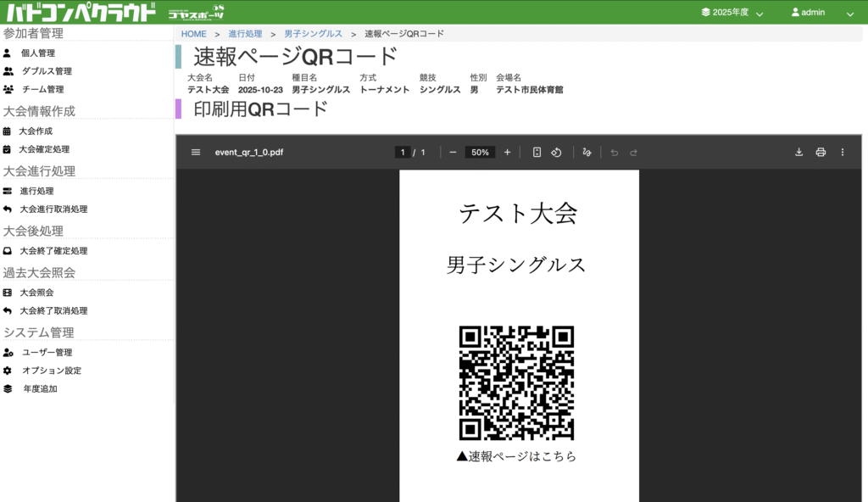Zoom out the PDF document

coord(453,153)
